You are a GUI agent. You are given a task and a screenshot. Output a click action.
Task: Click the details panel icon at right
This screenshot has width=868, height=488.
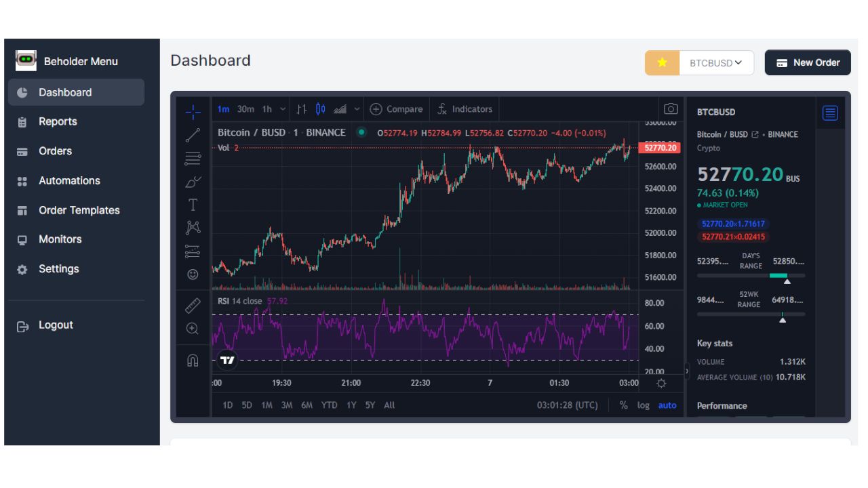click(830, 113)
